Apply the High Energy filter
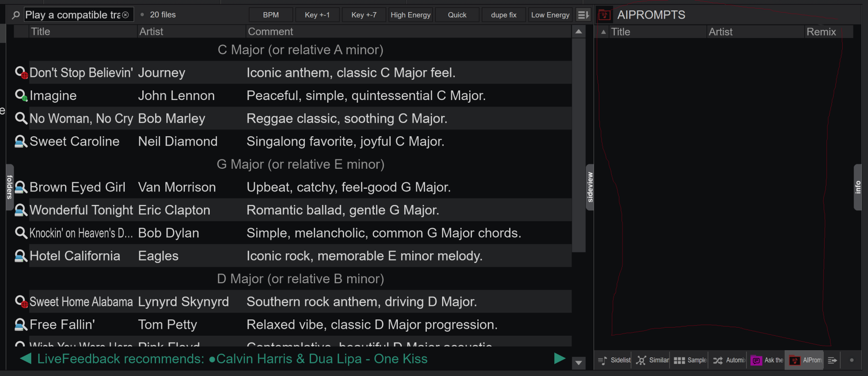Viewport: 868px width, 376px height. 410,15
